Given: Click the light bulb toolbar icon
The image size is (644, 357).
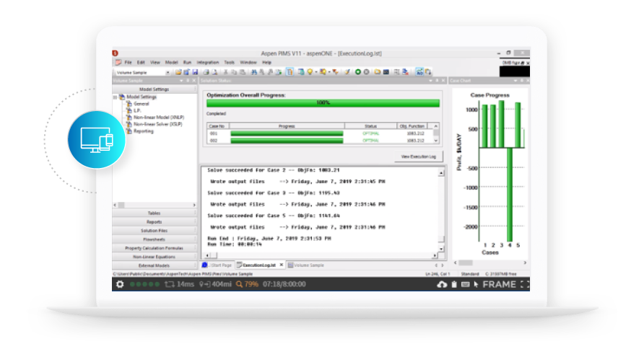Looking at the screenshot, I should tap(310, 72).
